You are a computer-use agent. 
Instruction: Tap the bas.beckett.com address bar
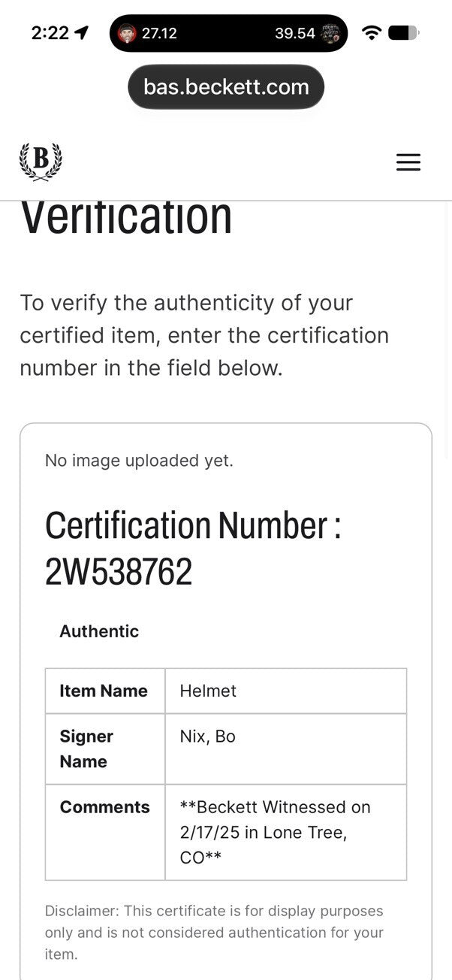[x=226, y=87]
